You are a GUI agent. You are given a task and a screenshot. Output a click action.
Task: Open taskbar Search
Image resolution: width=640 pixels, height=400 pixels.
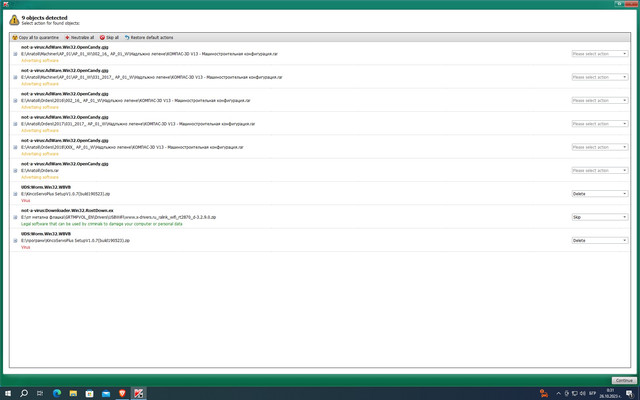[24, 393]
